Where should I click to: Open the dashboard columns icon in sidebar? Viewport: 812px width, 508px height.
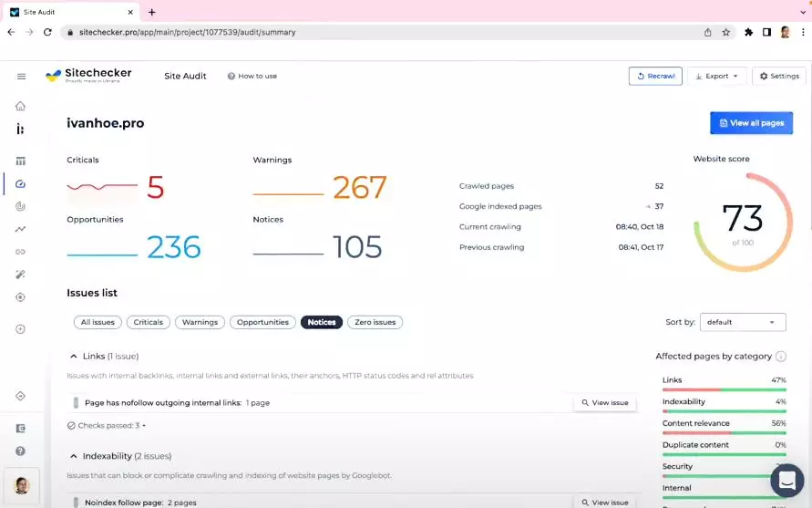pos(20,161)
